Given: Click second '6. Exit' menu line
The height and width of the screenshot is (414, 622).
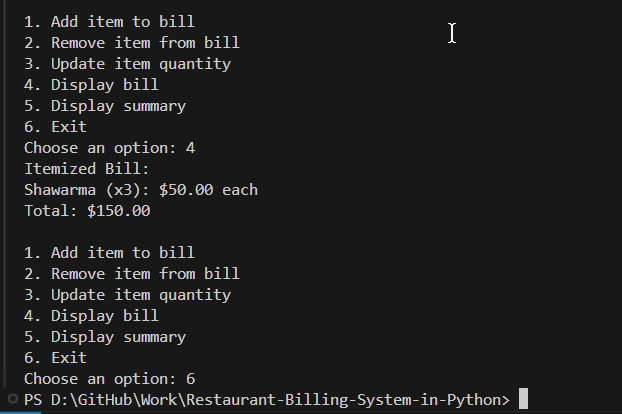Looking at the screenshot, I should [x=55, y=358].
